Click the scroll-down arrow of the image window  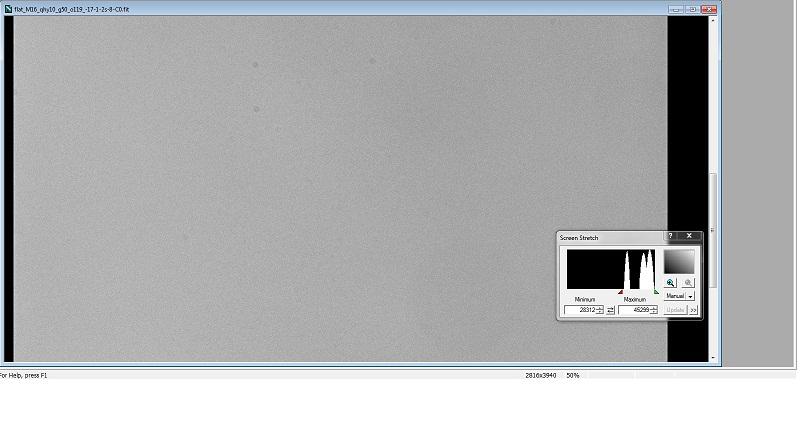[x=713, y=358]
